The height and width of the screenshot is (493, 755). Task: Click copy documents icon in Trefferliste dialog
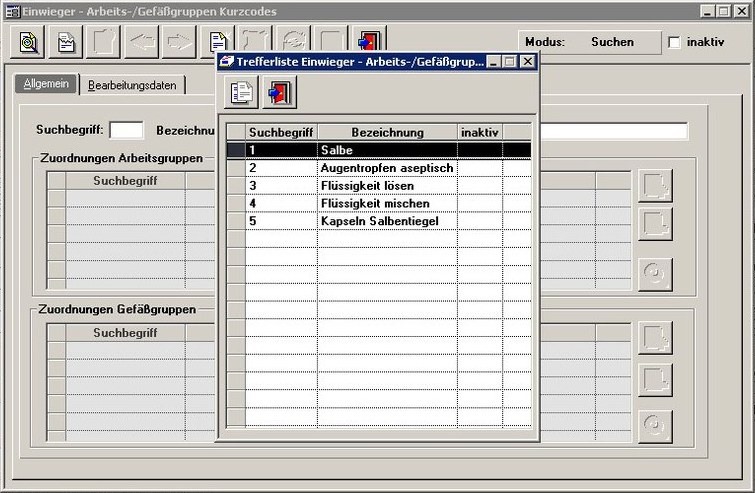pyautogui.click(x=241, y=92)
